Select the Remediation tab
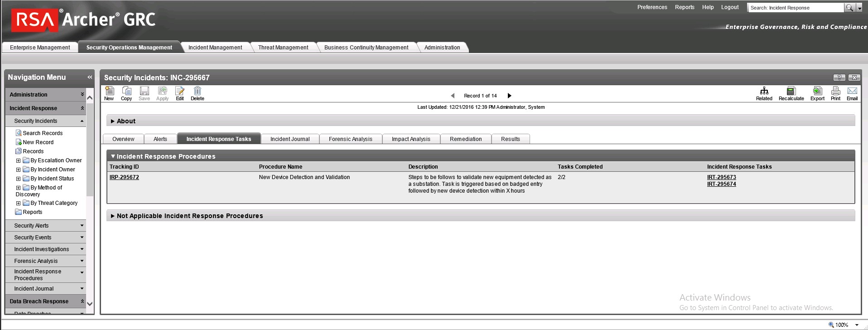This screenshot has width=868, height=330. 466,139
